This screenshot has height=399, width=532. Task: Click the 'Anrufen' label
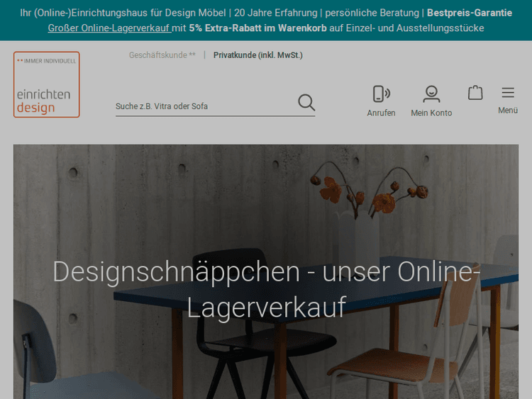381,113
